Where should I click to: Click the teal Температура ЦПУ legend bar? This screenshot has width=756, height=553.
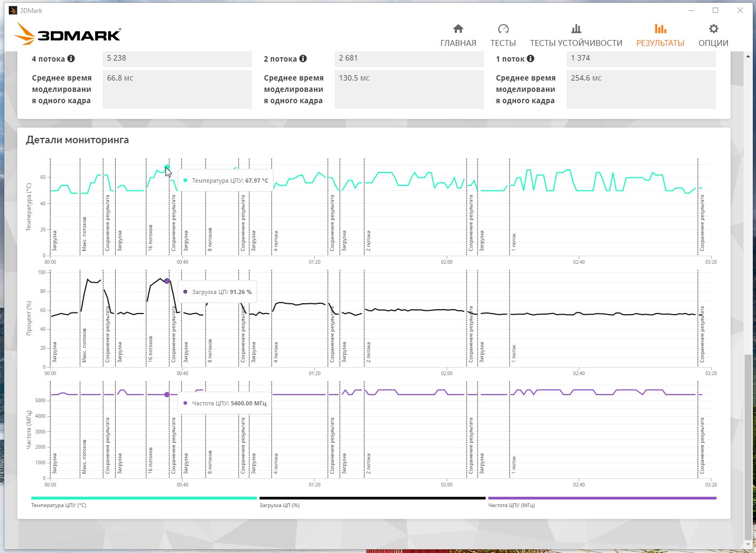coord(144,498)
